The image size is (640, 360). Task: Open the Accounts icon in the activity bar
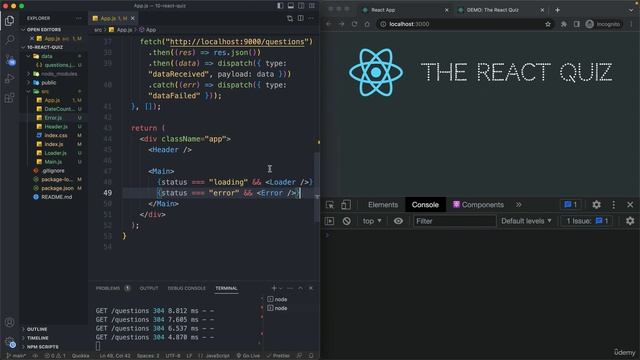9,322
